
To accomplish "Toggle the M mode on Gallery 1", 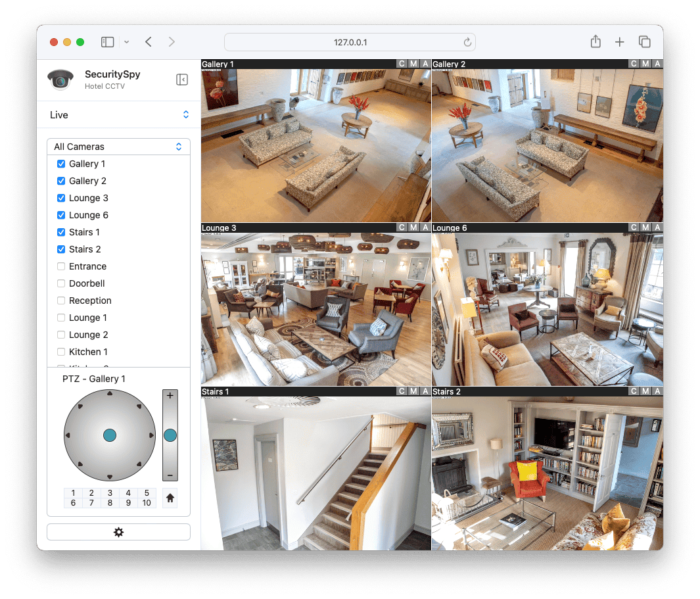I will [x=413, y=64].
